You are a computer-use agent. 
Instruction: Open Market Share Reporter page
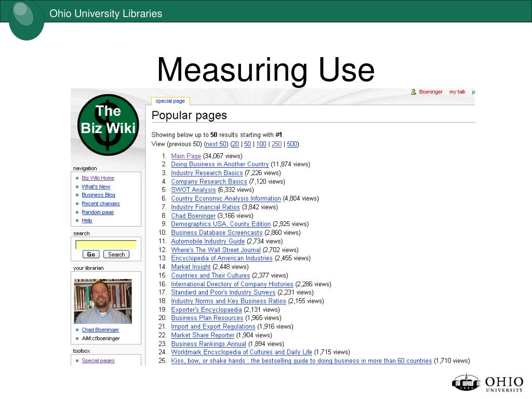point(203,335)
